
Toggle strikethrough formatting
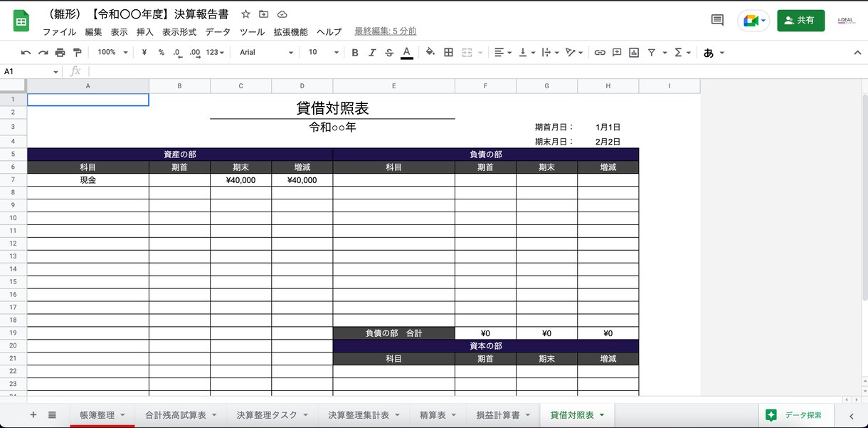pyautogui.click(x=389, y=53)
